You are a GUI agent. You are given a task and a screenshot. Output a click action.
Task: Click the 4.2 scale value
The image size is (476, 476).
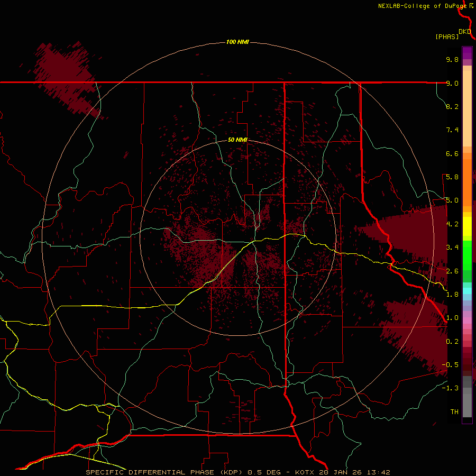click(452, 224)
